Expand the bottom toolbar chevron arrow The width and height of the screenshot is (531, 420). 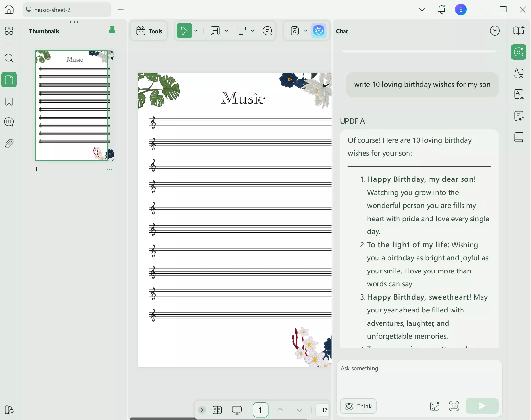pos(202,410)
